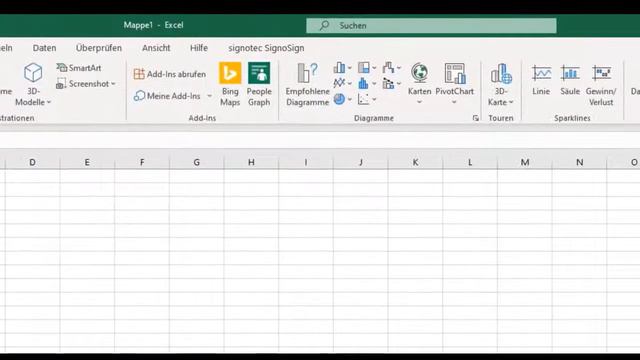
Task: Select column D header
Action: 32,162
